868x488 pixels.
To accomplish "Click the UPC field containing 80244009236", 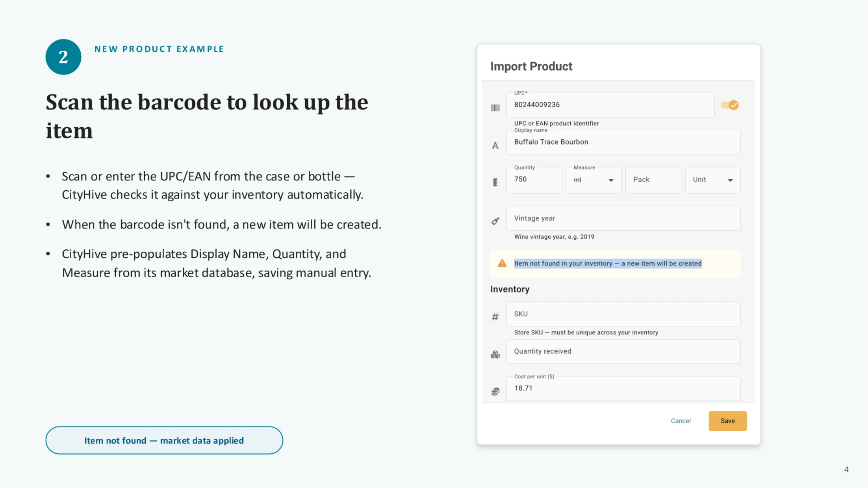I will coord(610,105).
